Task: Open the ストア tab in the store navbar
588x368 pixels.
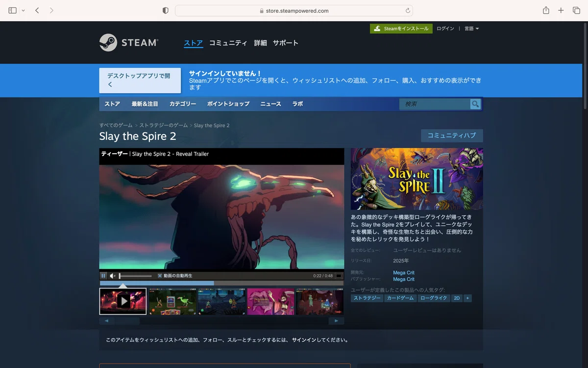Action: tap(112, 104)
